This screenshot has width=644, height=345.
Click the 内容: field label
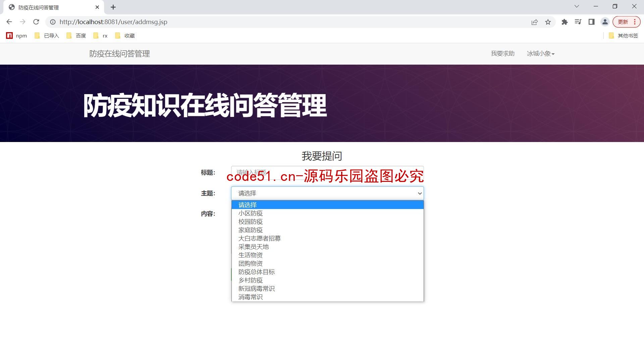pos(208,214)
